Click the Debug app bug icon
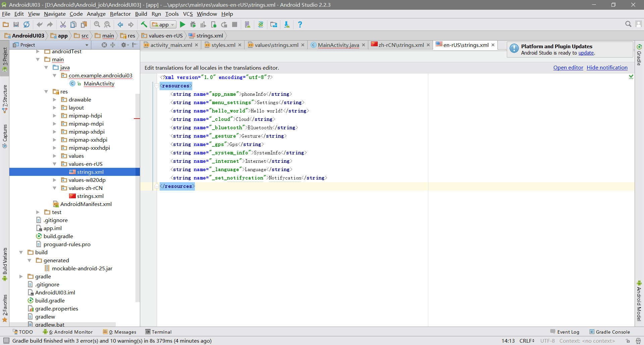This screenshot has height=345, width=644. click(x=193, y=24)
